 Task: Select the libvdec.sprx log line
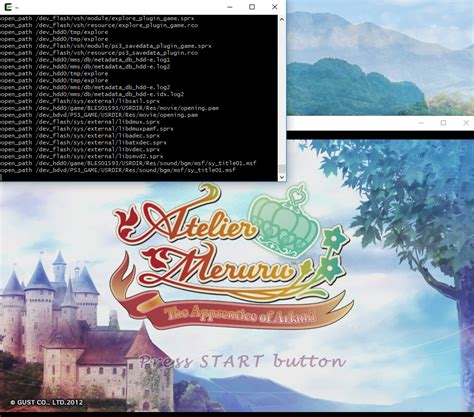click(80, 149)
